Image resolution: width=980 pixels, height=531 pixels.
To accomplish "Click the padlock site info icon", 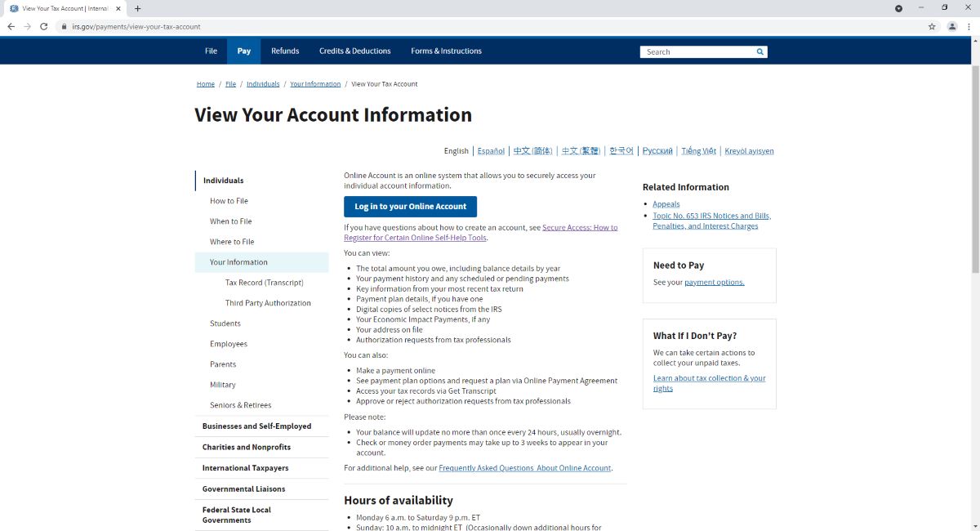I will (x=64, y=26).
